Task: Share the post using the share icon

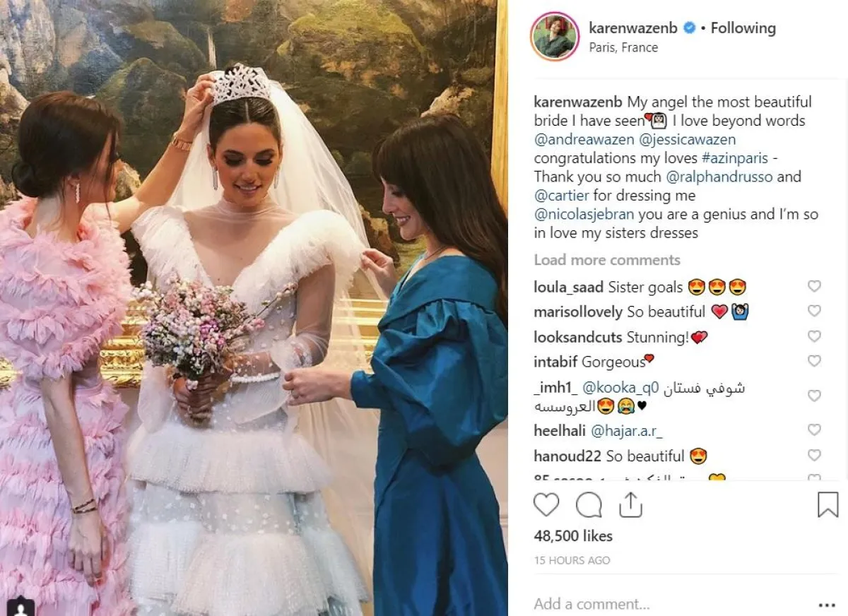Action: point(630,504)
